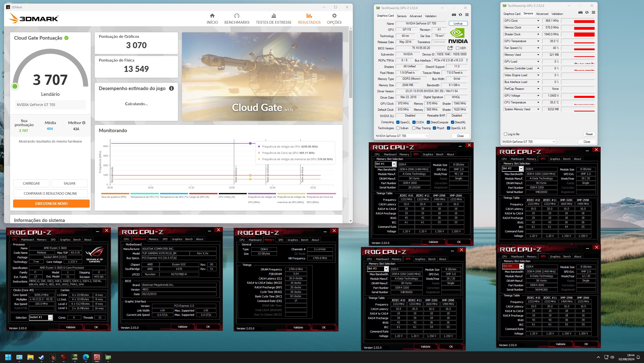Open TESTES DE ESTRESSE chart icon

click(x=274, y=16)
